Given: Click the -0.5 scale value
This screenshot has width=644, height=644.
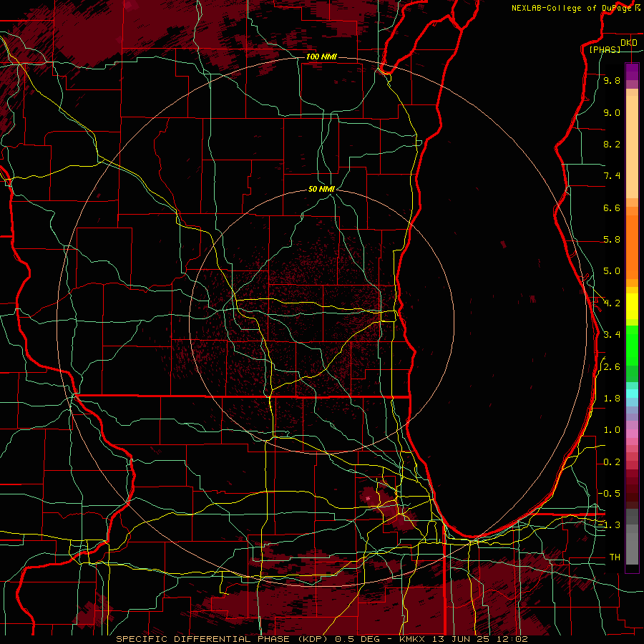Looking at the screenshot, I should pyautogui.click(x=610, y=493).
